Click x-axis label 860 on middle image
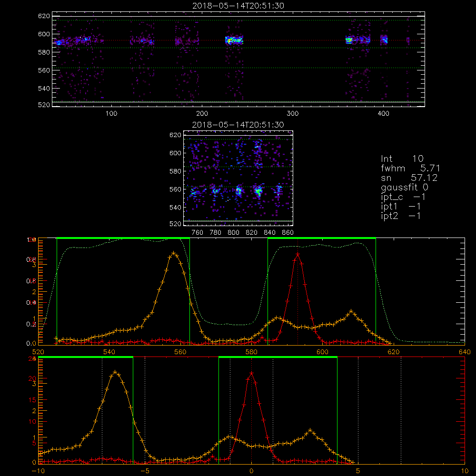Screen dimensions: 476x476 click(x=288, y=233)
